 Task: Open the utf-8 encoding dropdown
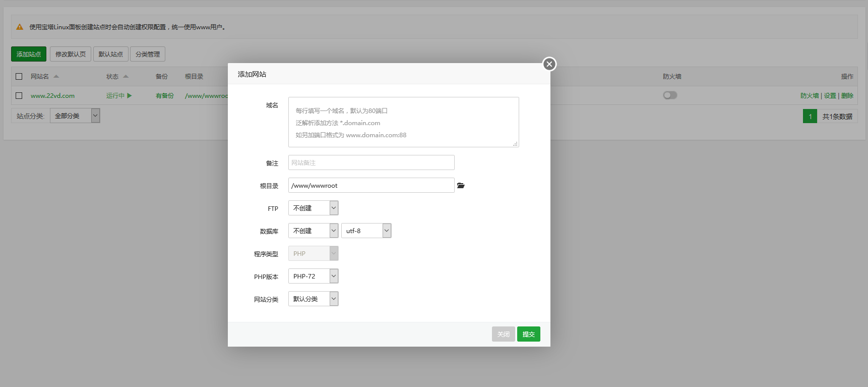coord(366,231)
